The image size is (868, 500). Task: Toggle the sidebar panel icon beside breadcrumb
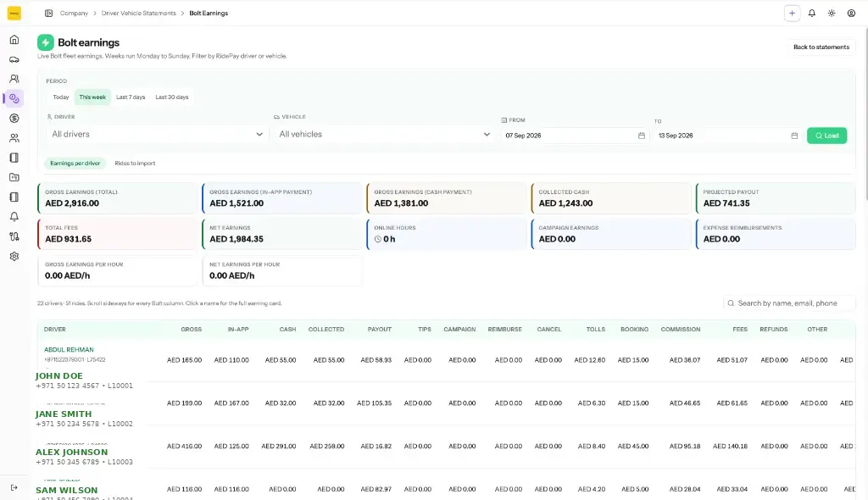tap(48, 14)
